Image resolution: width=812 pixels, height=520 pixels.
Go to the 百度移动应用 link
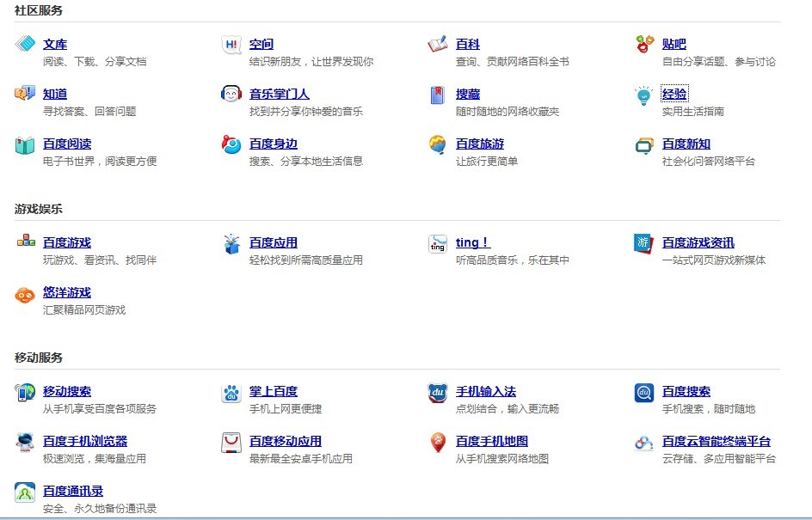click(x=286, y=441)
